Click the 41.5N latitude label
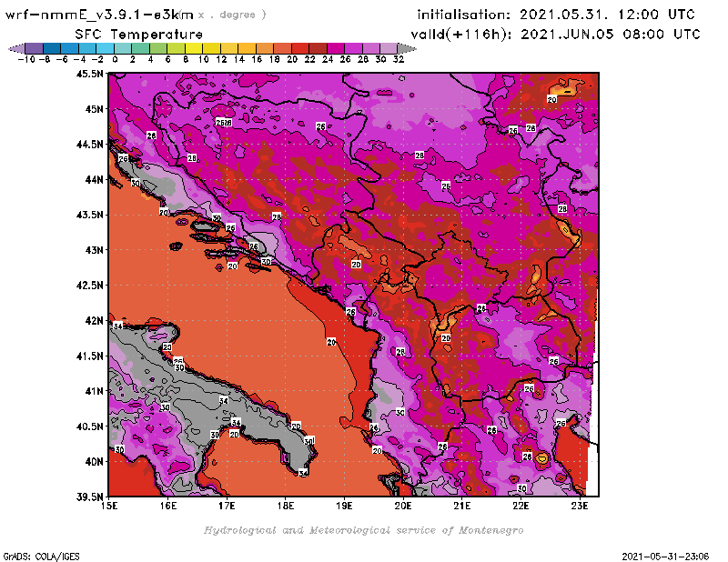 pyautogui.click(x=90, y=356)
